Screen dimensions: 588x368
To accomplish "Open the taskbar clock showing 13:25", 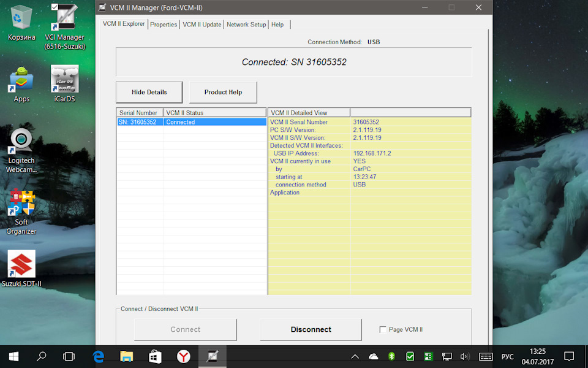I will coord(537,356).
